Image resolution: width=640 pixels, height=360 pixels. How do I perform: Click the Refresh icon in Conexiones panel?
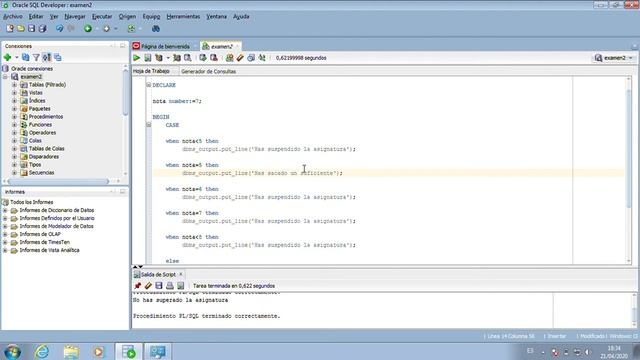[x=25, y=58]
